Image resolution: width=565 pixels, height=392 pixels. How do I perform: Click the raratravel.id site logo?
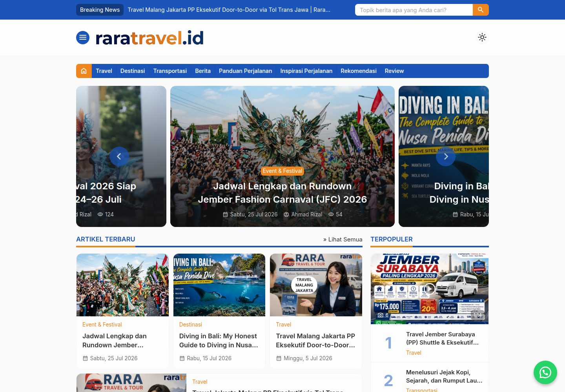149,38
